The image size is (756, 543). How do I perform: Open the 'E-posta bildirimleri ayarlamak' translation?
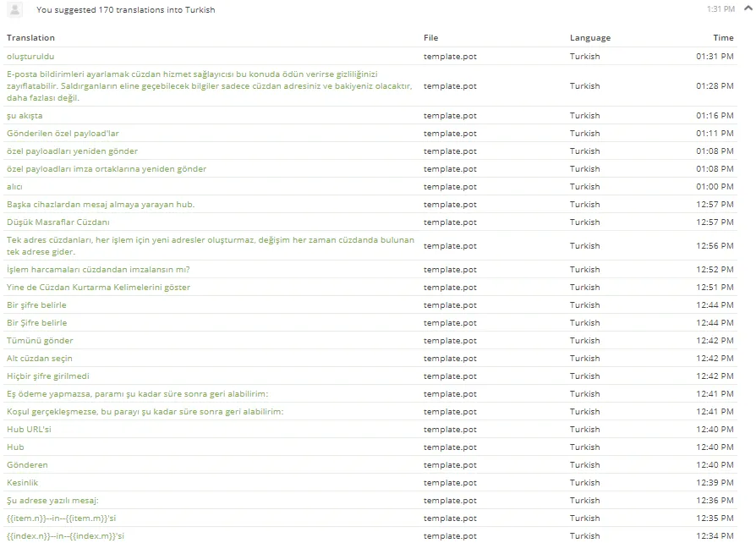coord(209,85)
